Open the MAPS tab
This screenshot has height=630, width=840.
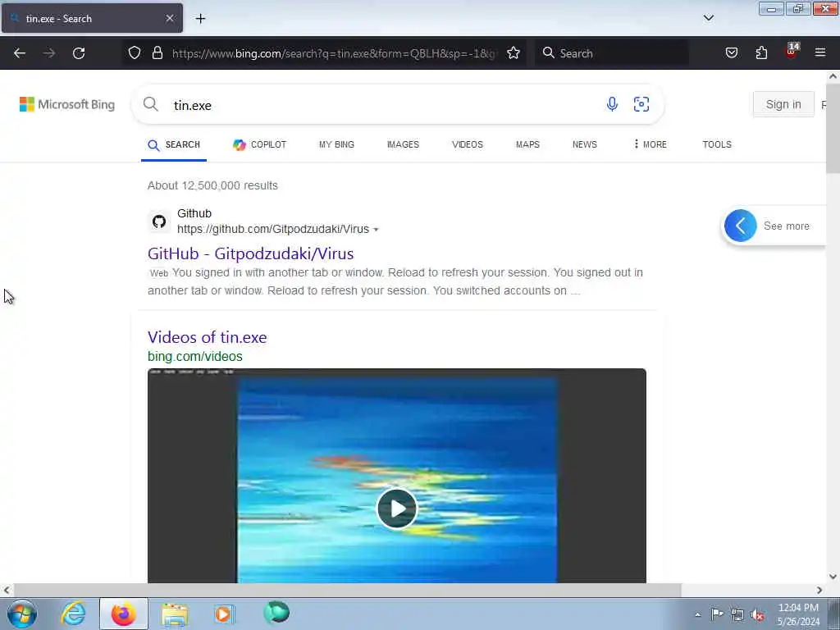pos(527,144)
